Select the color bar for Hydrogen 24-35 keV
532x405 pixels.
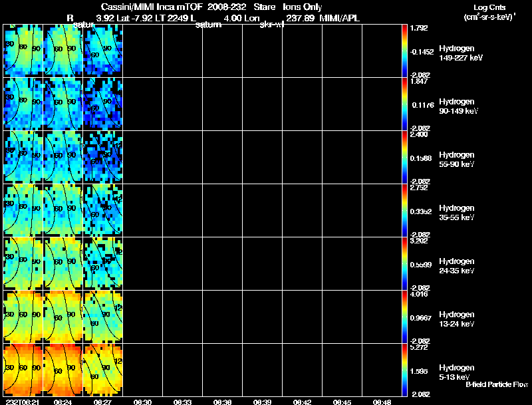coord(406,264)
